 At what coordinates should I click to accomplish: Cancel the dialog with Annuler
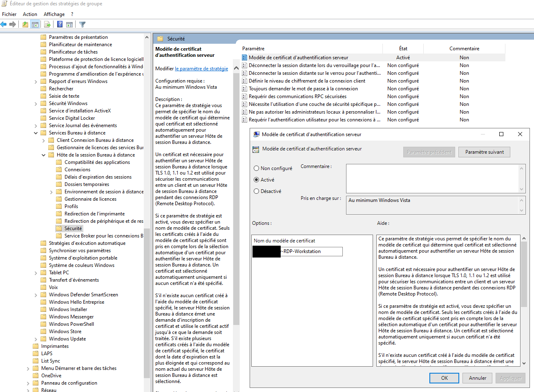pos(478,378)
